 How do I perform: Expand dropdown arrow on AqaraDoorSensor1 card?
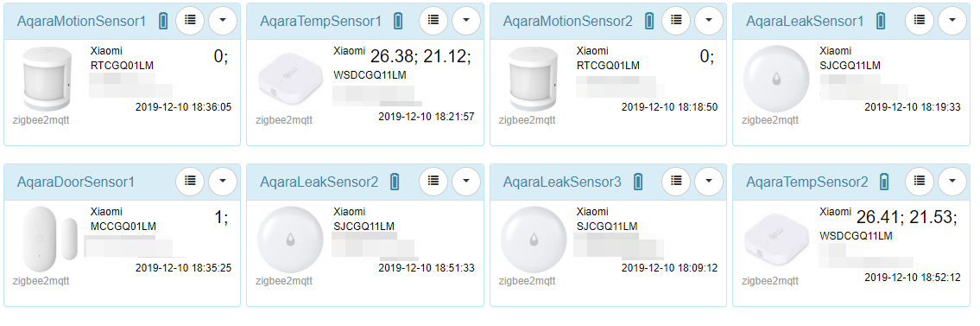(223, 182)
